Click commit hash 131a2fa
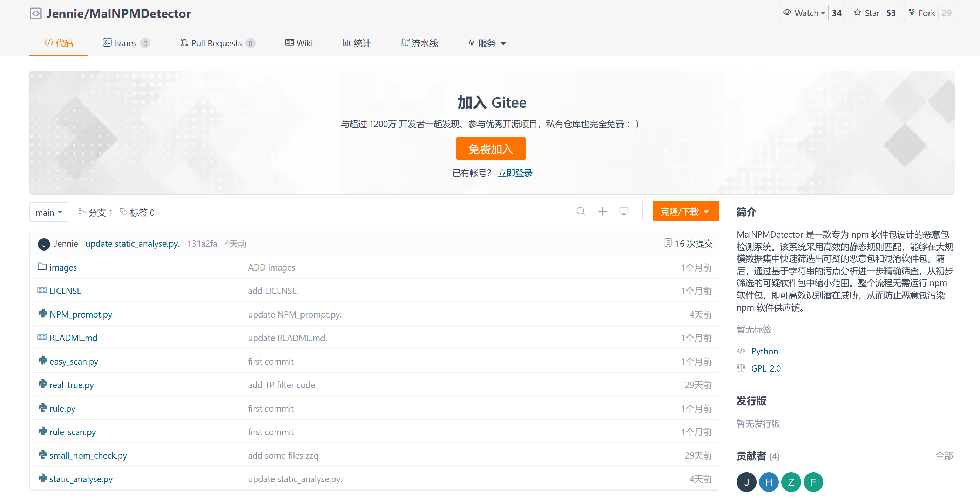Viewport: 980px width, 500px height. coord(202,244)
